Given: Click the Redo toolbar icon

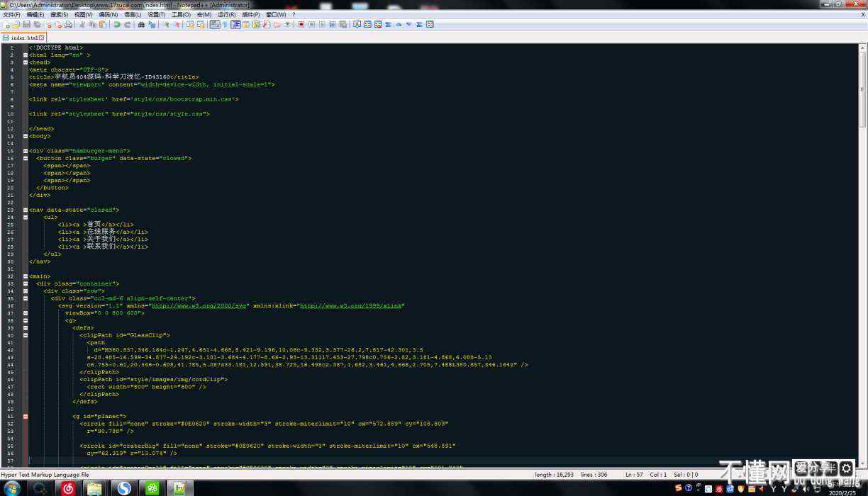Looking at the screenshot, I should pyautogui.click(x=128, y=24).
